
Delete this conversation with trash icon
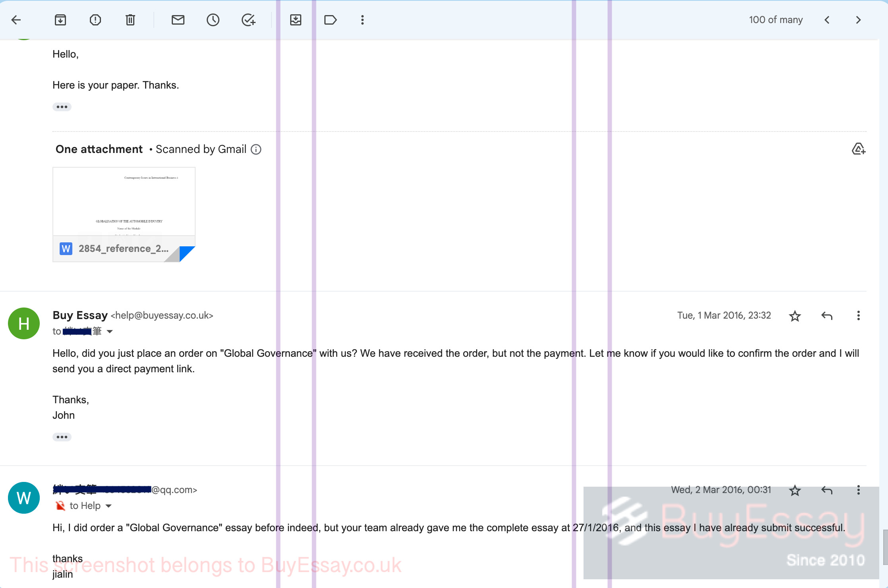(x=130, y=20)
